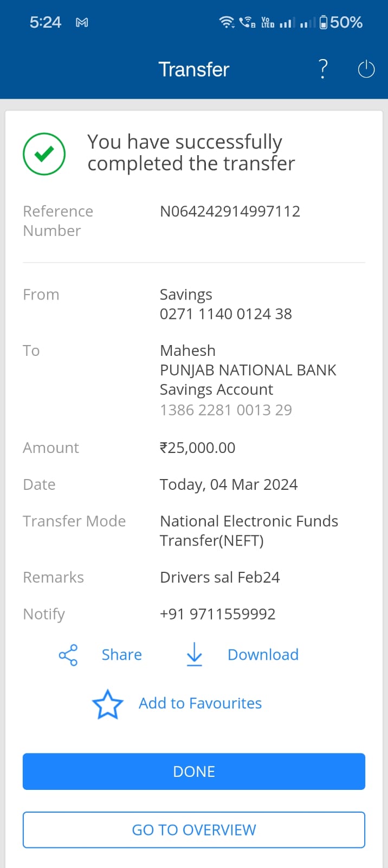The image size is (388, 868).
Task: Tap the ₹25,000.00 amount value
Action: pyautogui.click(x=197, y=448)
